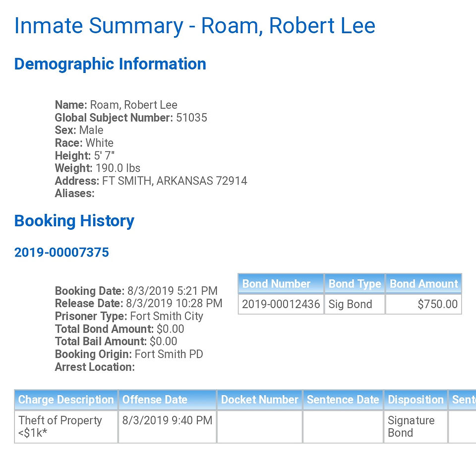Select bond number 2019-00012436 cell
476x457 pixels.
(281, 304)
